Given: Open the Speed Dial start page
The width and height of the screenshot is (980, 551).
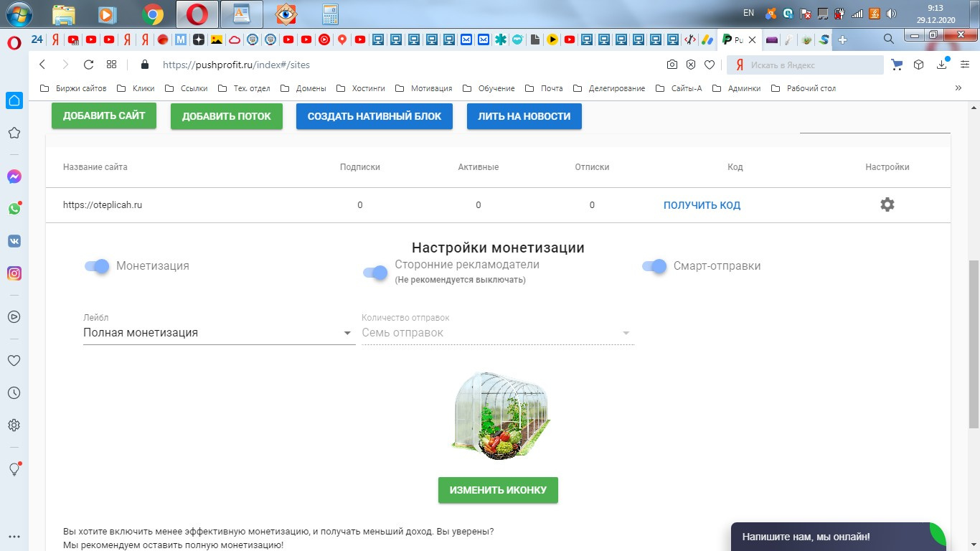Looking at the screenshot, I should [x=111, y=65].
